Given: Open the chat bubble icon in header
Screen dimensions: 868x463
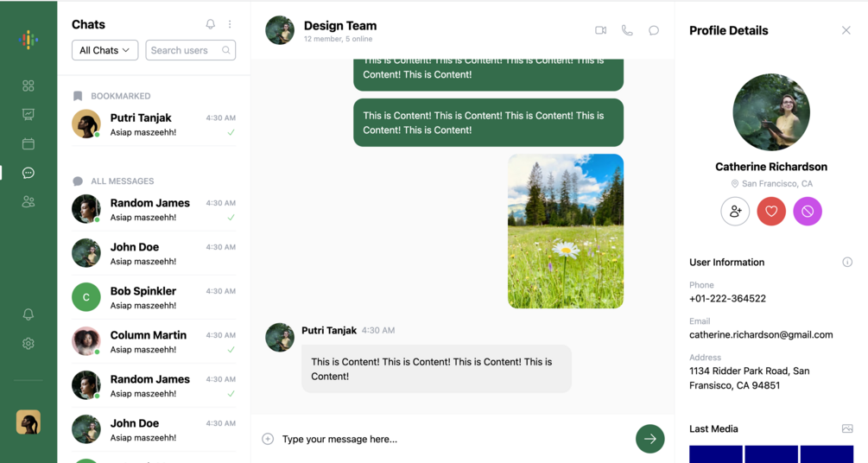Looking at the screenshot, I should tap(654, 30).
